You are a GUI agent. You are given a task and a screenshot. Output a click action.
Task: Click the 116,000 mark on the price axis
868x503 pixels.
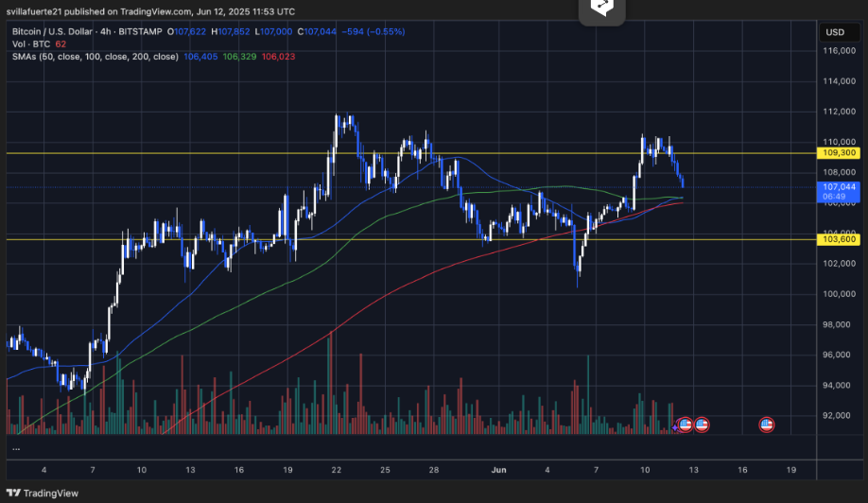(x=840, y=51)
